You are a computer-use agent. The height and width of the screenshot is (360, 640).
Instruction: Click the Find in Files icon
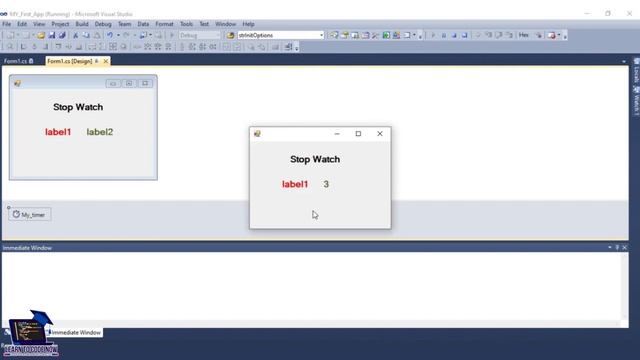230,36
